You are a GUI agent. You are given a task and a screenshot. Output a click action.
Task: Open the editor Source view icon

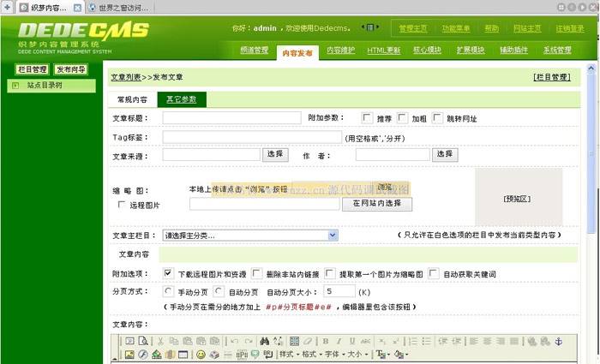[x=129, y=341]
